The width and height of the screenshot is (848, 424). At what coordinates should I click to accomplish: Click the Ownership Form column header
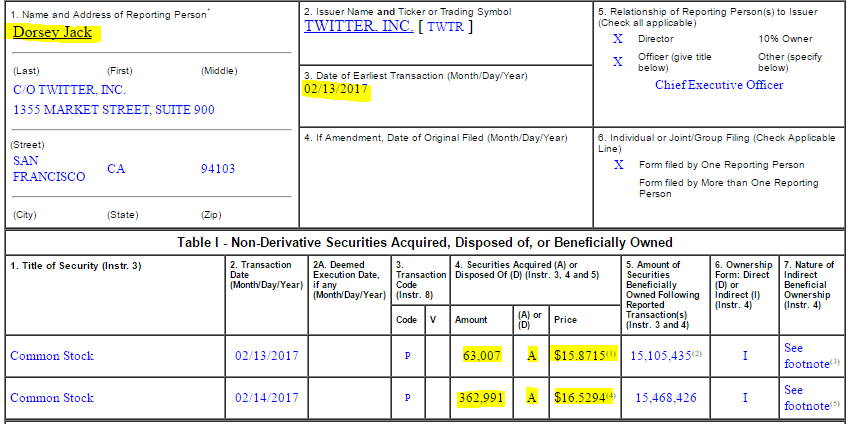744,284
